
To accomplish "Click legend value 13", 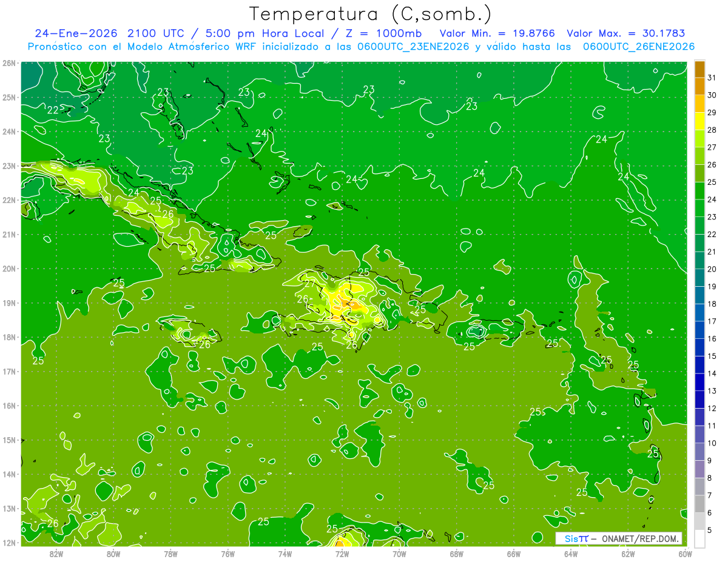I will point(712,390).
